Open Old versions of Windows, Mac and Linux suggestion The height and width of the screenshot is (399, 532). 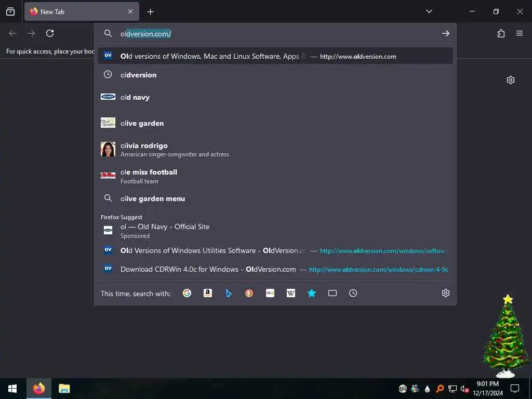coord(275,56)
